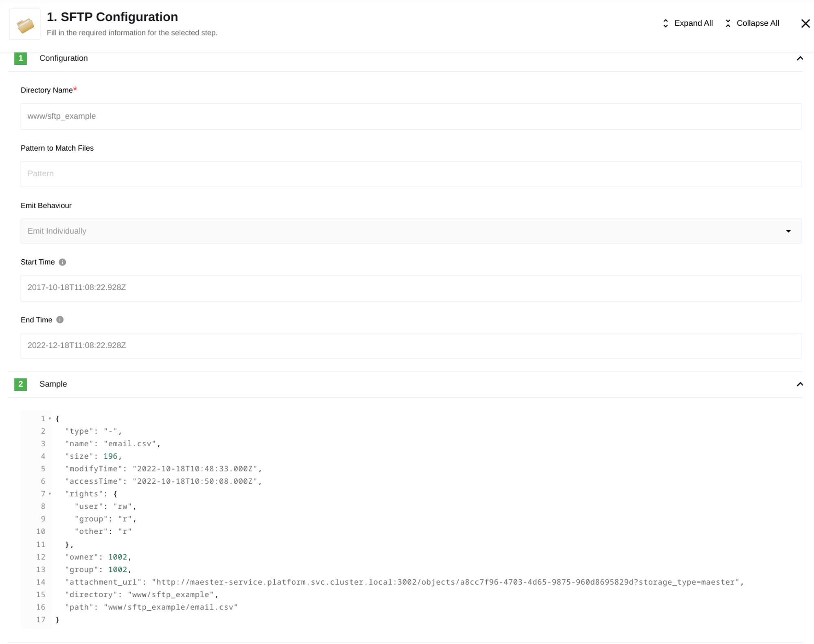Click the green step 2 badge

coord(21,384)
